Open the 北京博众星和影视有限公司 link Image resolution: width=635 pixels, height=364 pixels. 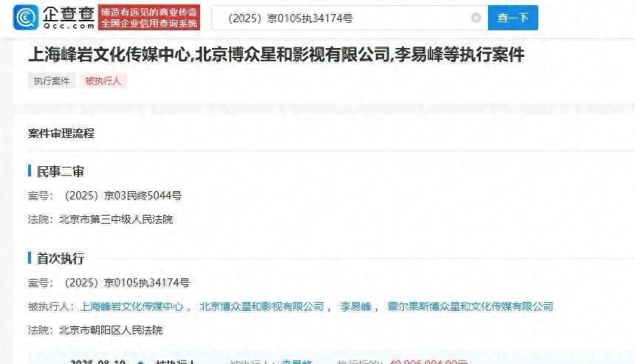261,306
